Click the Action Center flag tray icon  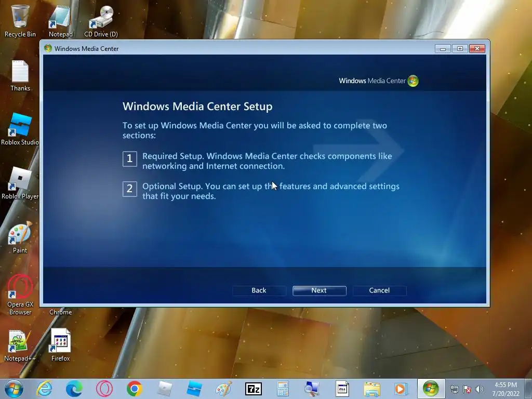[467, 389]
